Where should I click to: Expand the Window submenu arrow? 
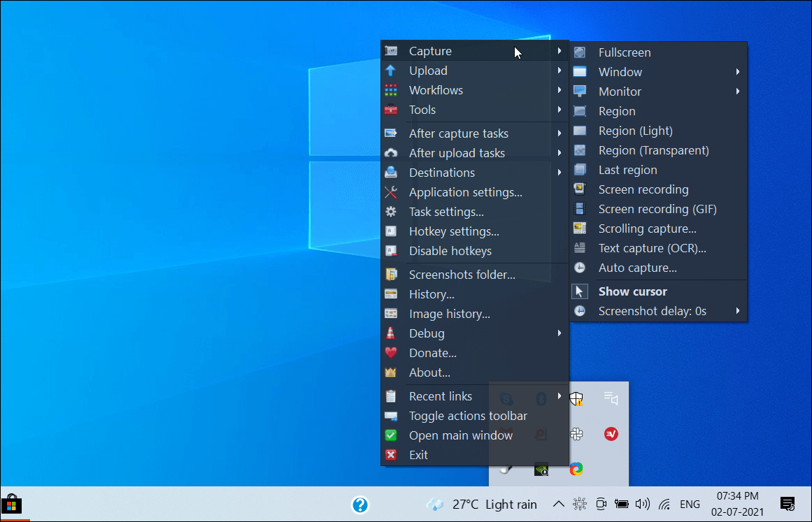coord(738,72)
